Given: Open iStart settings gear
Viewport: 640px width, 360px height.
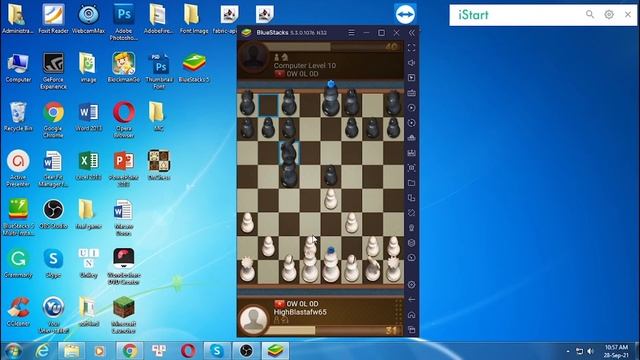Looking at the screenshot, I should 609,15.
